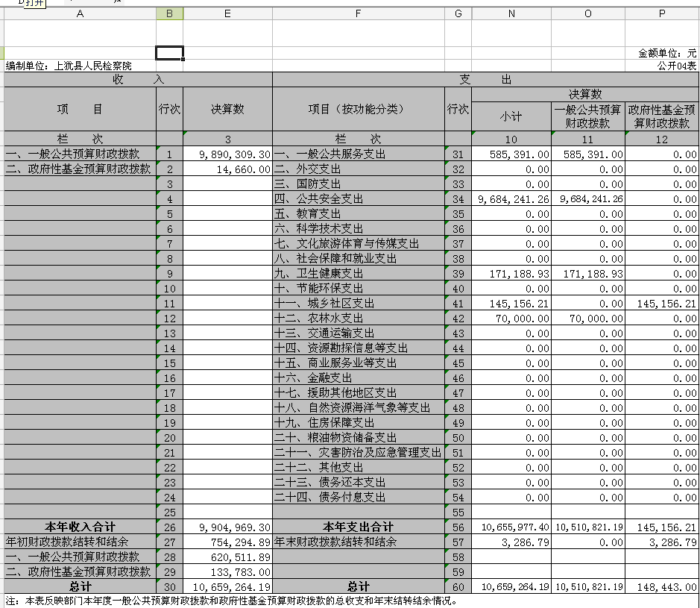This screenshot has height=608, width=700.
Task: Select column B header
Action: [x=170, y=14]
